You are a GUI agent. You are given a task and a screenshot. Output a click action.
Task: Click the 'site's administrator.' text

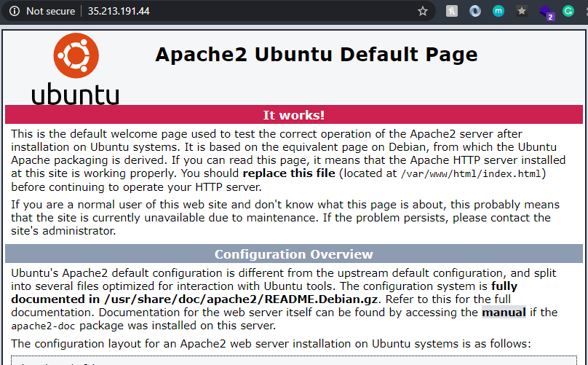[63, 230]
